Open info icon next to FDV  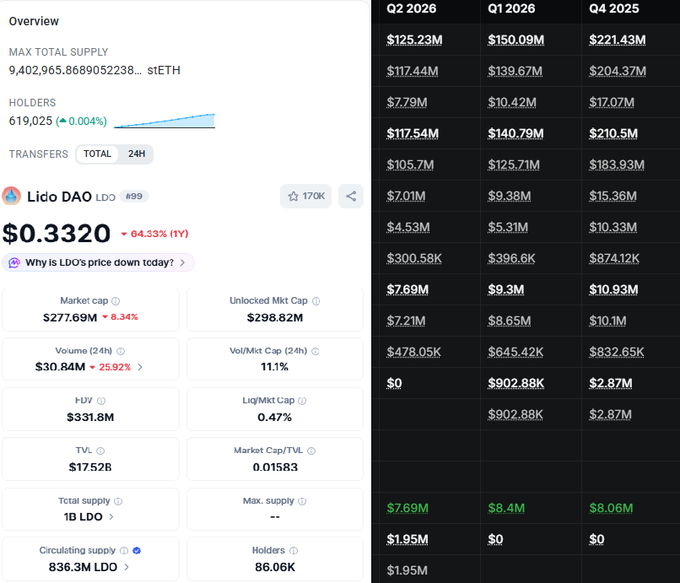pyautogui.click(x=101, y=400)
